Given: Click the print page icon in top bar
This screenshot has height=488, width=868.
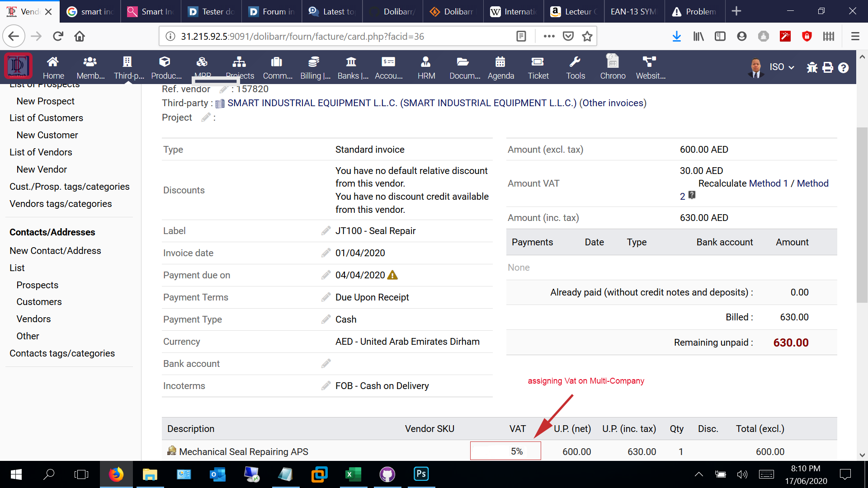Looking at the screenshot, I should click(828, 67).
